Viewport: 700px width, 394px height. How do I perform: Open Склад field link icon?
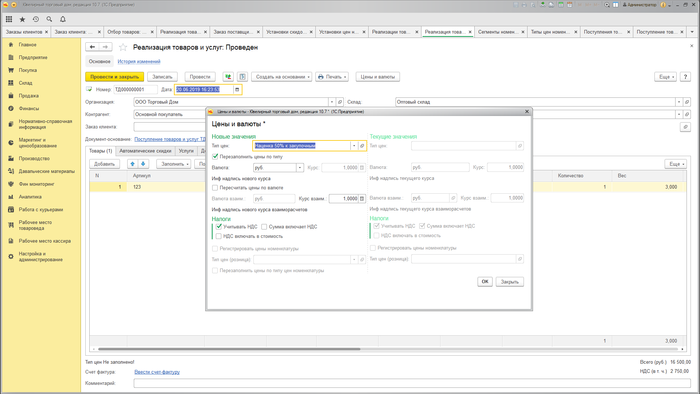(687, 102)
